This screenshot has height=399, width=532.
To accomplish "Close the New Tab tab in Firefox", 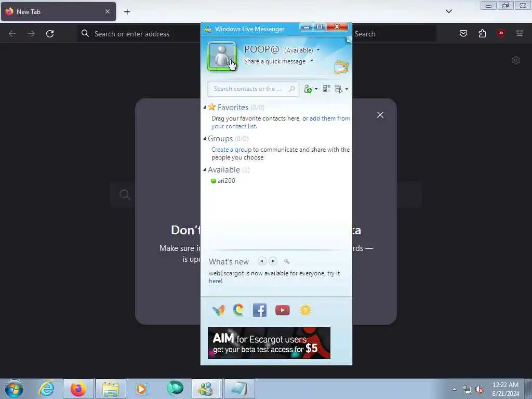I will point(108,11).
